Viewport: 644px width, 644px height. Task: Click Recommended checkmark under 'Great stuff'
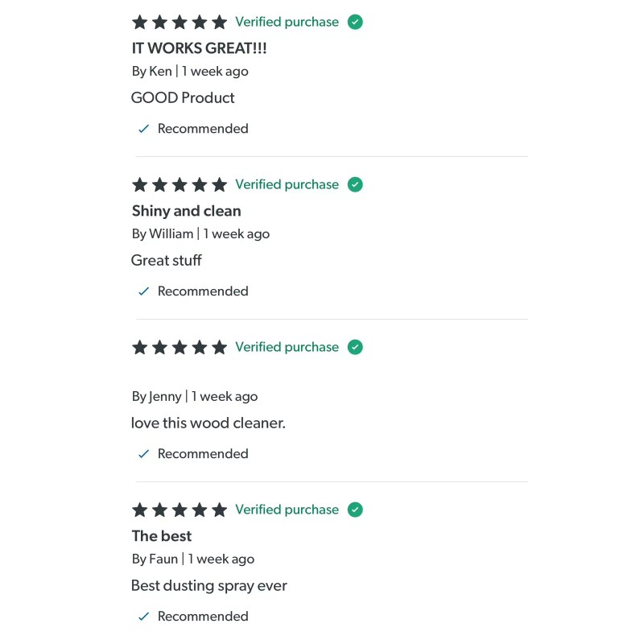144,291
